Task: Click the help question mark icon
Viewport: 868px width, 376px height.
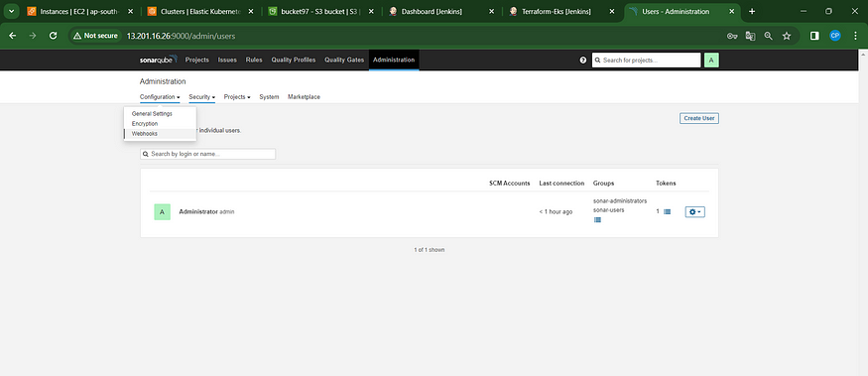Action: pos(583,61)
